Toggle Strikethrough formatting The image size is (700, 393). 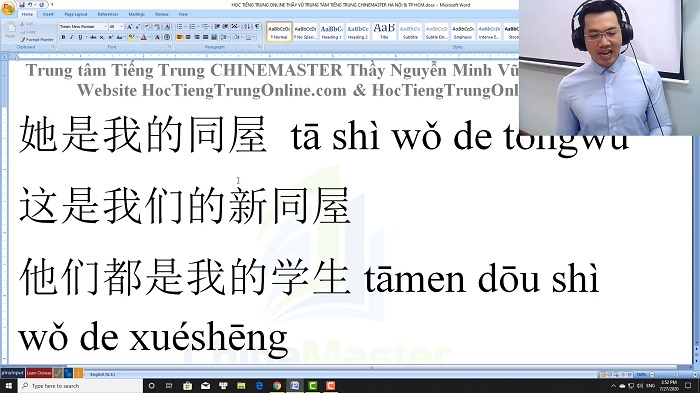coord(93,37)
